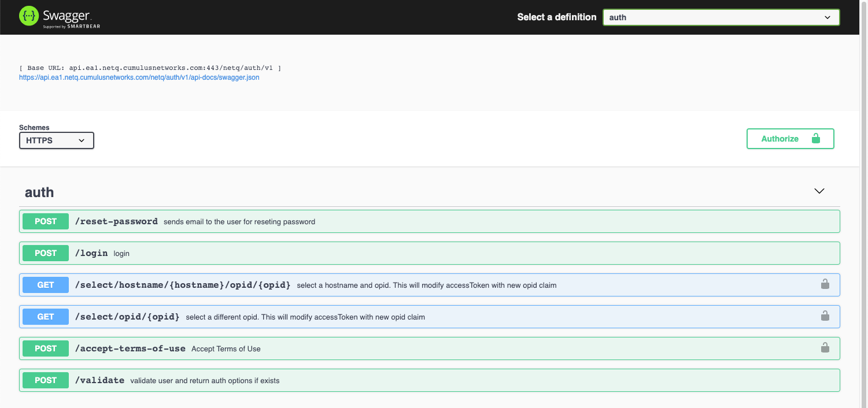Screen dimensions: 868x408
Task: Collapse the auth section using chevron
Action: click(819, 191)
